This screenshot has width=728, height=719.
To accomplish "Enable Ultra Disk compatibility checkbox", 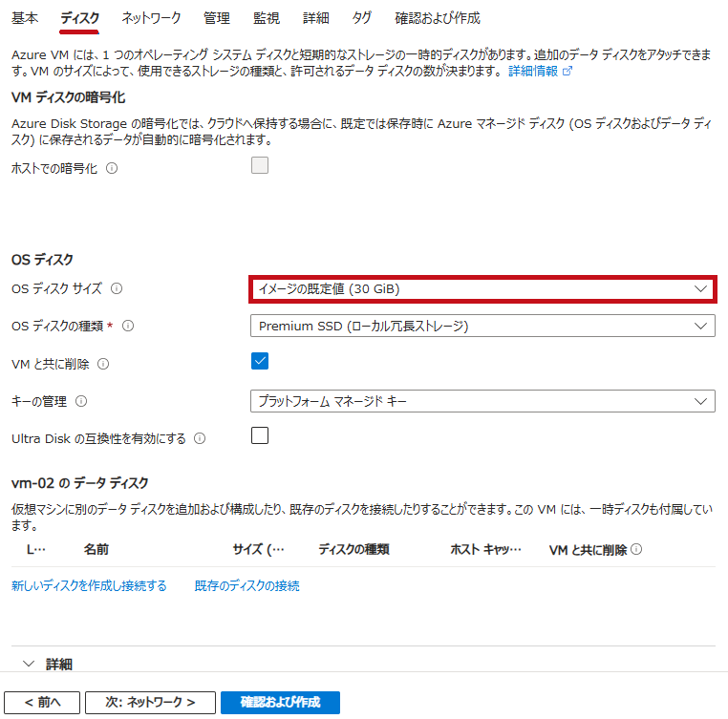I will pyautogui.click(x=260, y=435).
